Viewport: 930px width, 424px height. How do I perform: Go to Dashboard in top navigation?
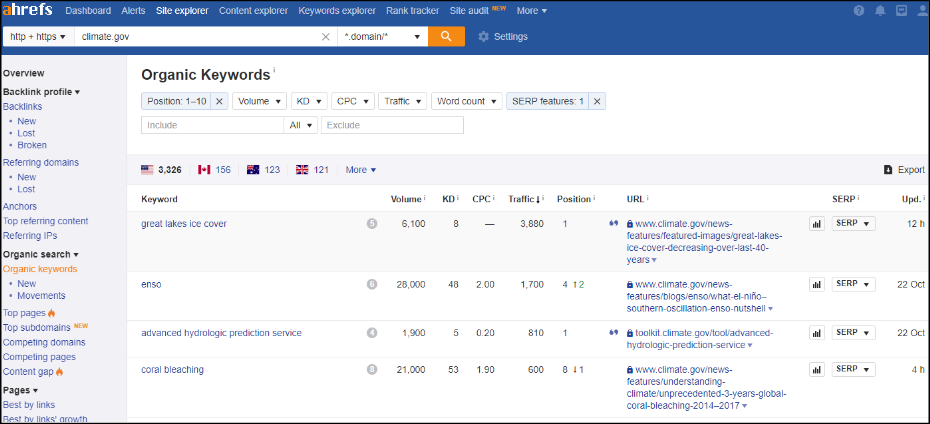pos(88,11)
